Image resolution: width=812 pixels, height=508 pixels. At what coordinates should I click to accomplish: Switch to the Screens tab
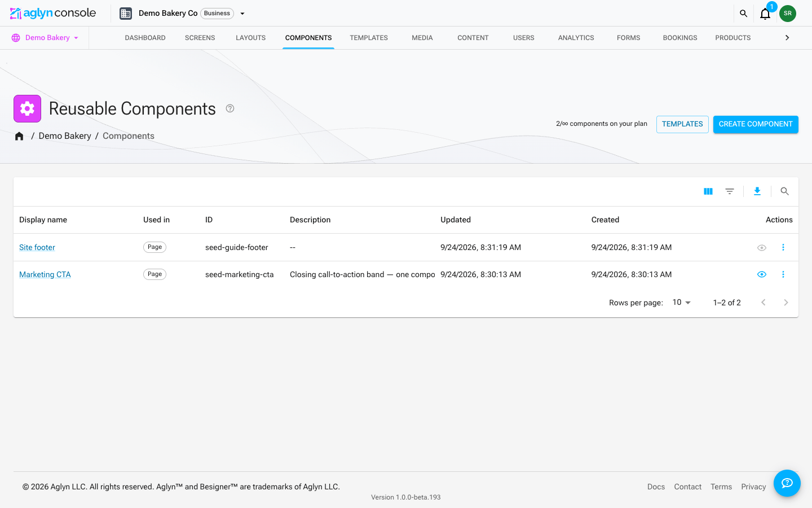click(200, 38)
